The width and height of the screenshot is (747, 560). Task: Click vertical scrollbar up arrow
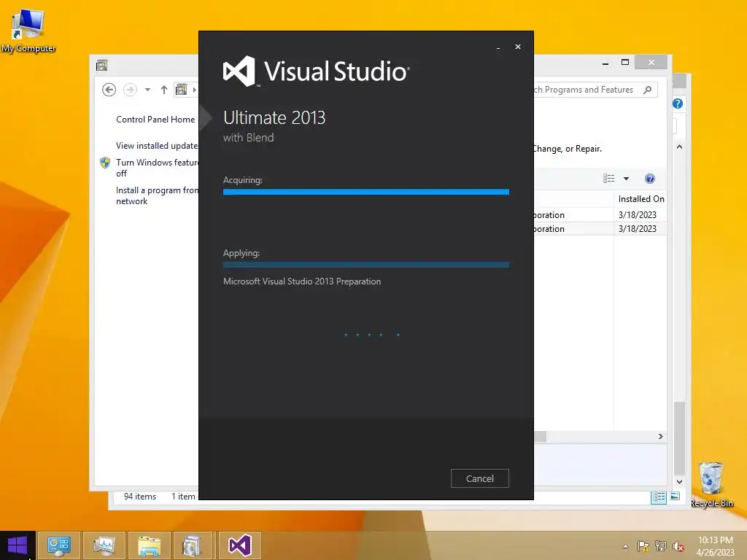click(x=680, y=147)
